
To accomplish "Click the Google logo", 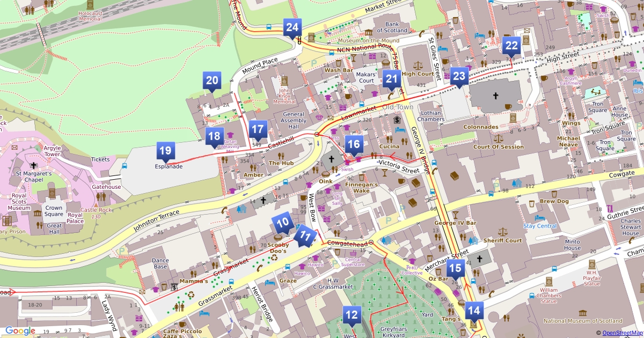I will click(x=20, y=331).
